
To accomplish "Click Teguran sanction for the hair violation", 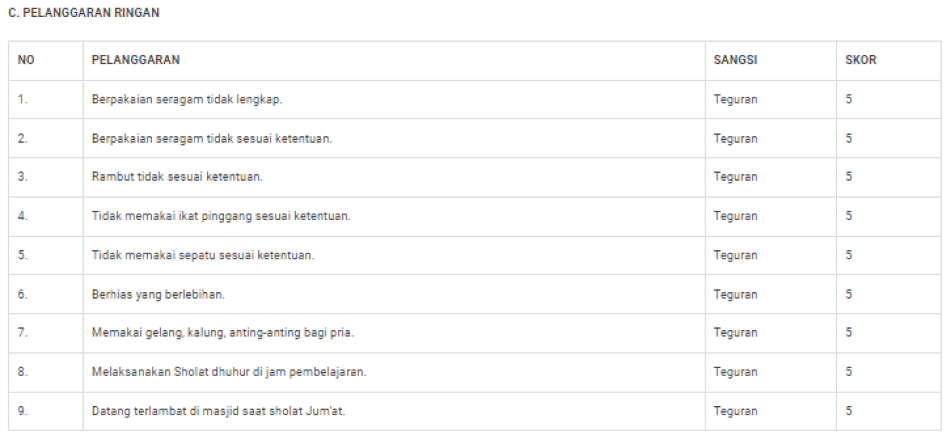I will 735,177.
